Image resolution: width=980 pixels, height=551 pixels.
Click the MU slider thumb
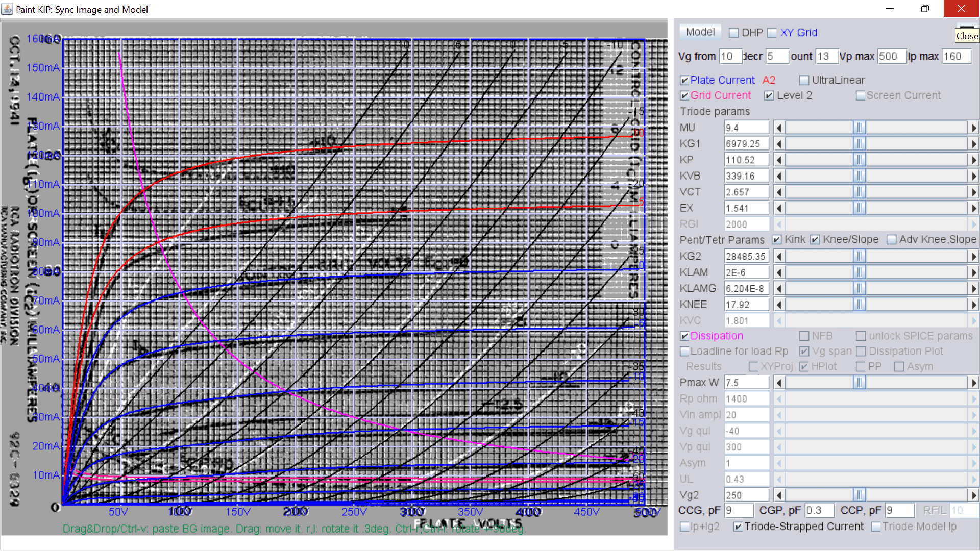(x=860, y=128)
